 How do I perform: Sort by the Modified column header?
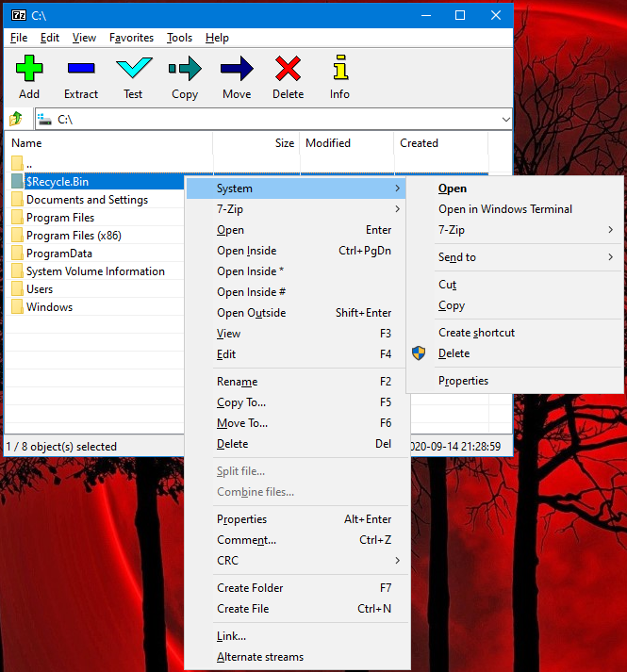coord(347,143)
